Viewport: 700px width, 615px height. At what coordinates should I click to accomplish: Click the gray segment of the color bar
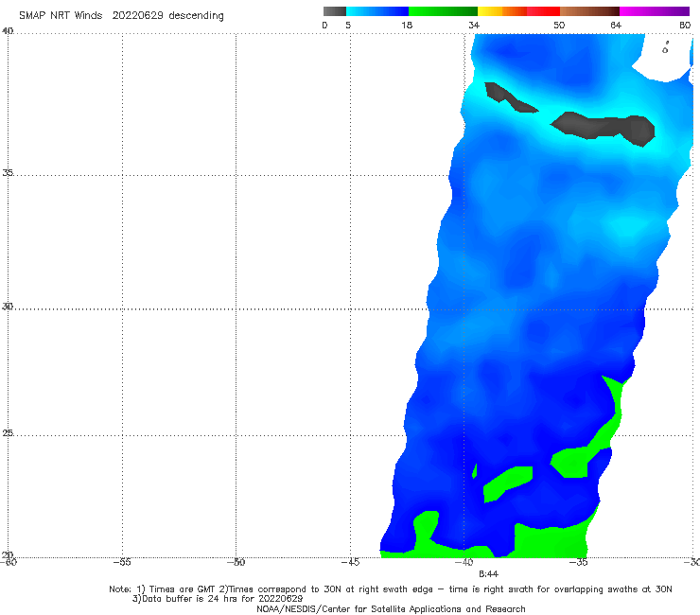(x=334, y=11)
